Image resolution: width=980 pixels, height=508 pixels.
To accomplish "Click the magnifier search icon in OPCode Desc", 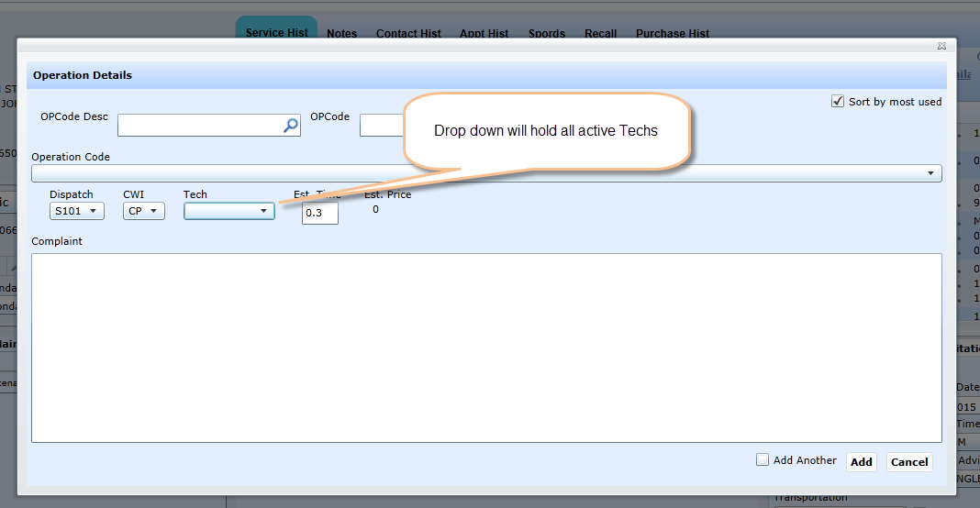I will tap(291, 126).
